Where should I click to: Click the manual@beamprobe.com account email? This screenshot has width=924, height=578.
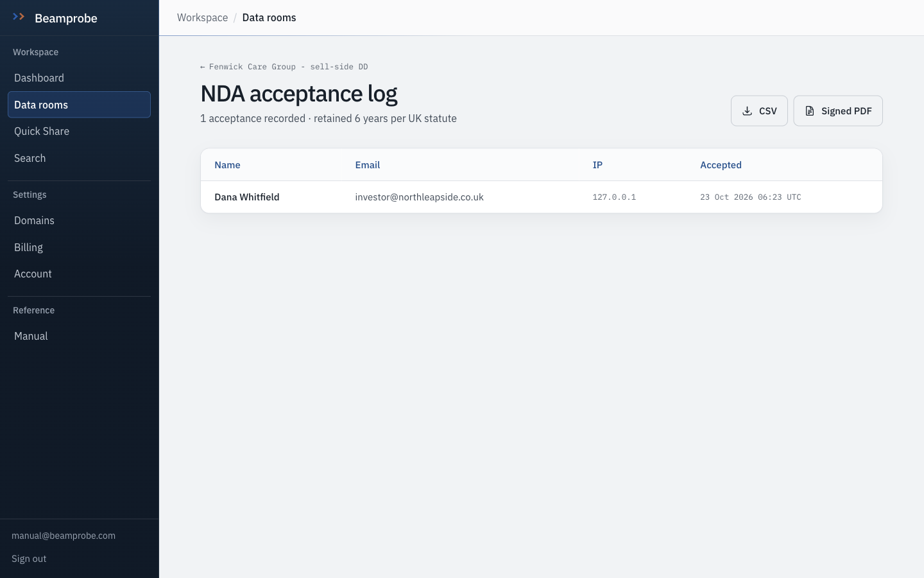coord(64,536)
